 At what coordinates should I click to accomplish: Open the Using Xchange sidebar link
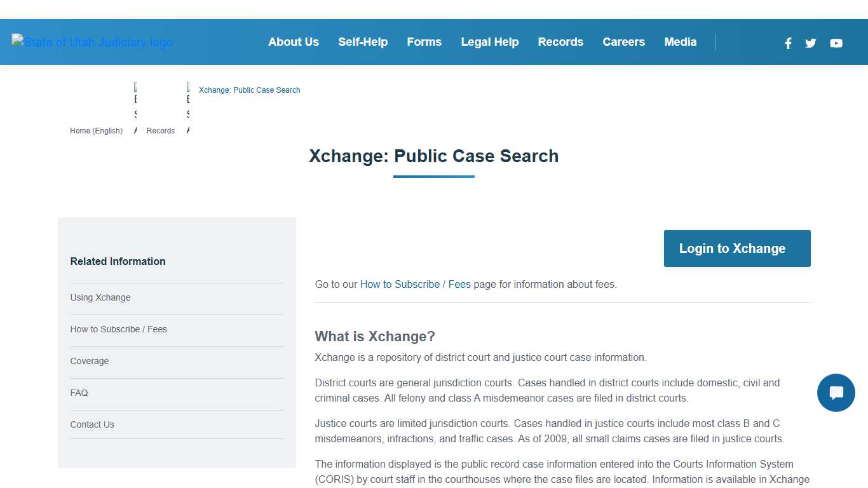100,297
